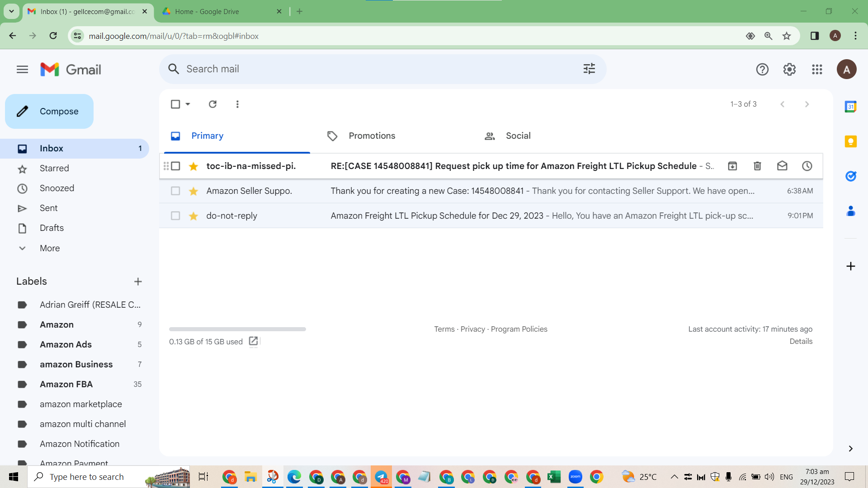The height and width of the screenshot is (488, 868).
Task: Archive the toc-ib-na-missed-pi email
Action: point(732,166)
